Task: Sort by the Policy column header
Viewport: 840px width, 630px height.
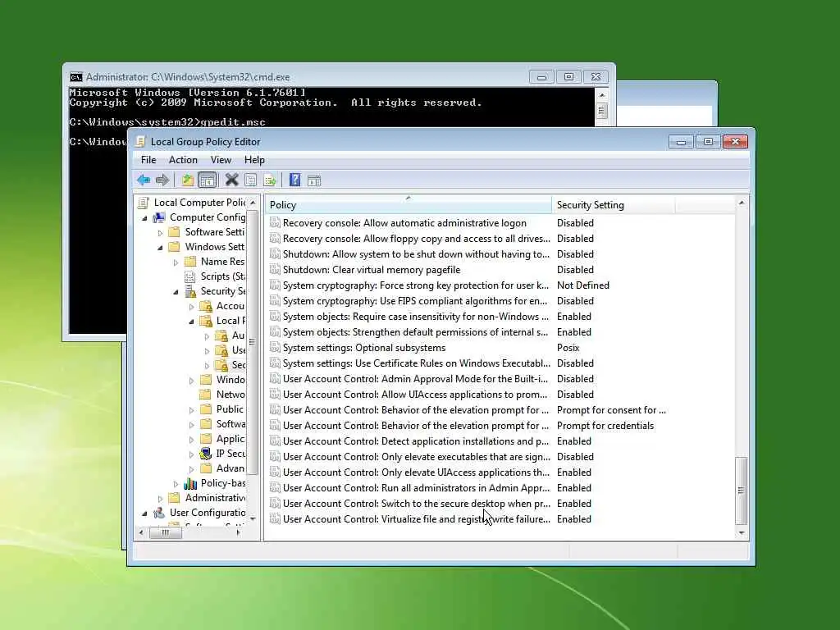Action: tap(409, 204)
